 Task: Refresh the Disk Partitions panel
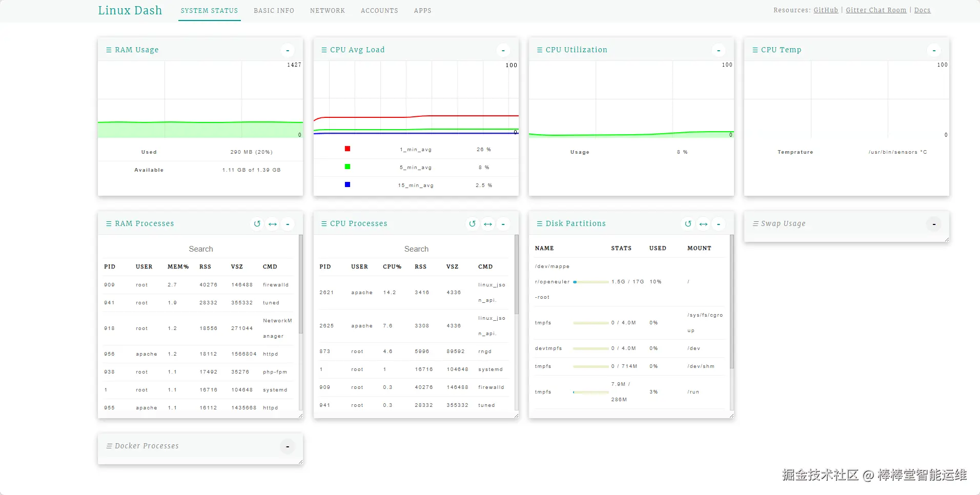coord(688,224)
